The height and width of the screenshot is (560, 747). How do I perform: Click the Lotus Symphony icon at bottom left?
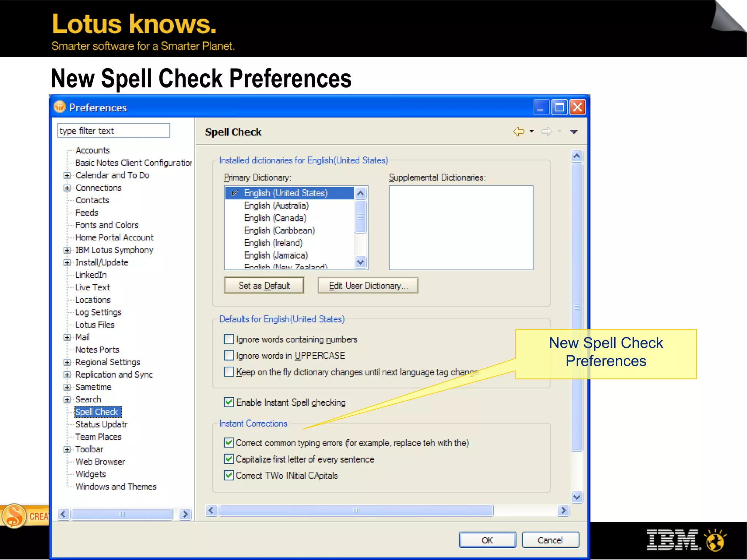(x=14, y=516)
